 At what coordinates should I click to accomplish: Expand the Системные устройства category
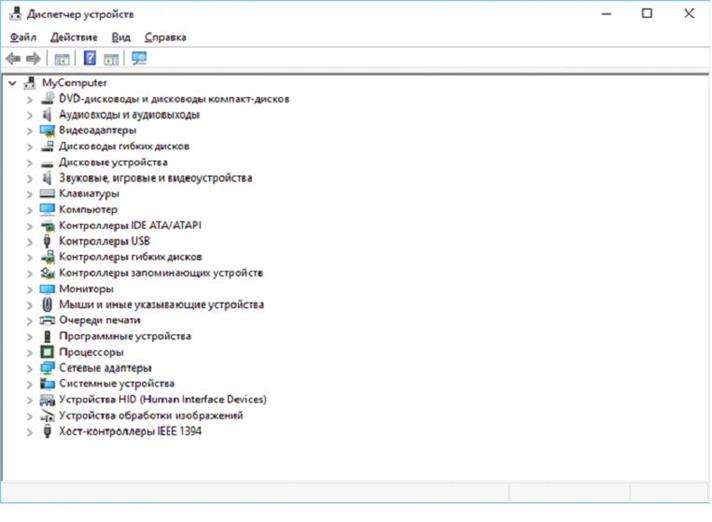tap(30, 384)
